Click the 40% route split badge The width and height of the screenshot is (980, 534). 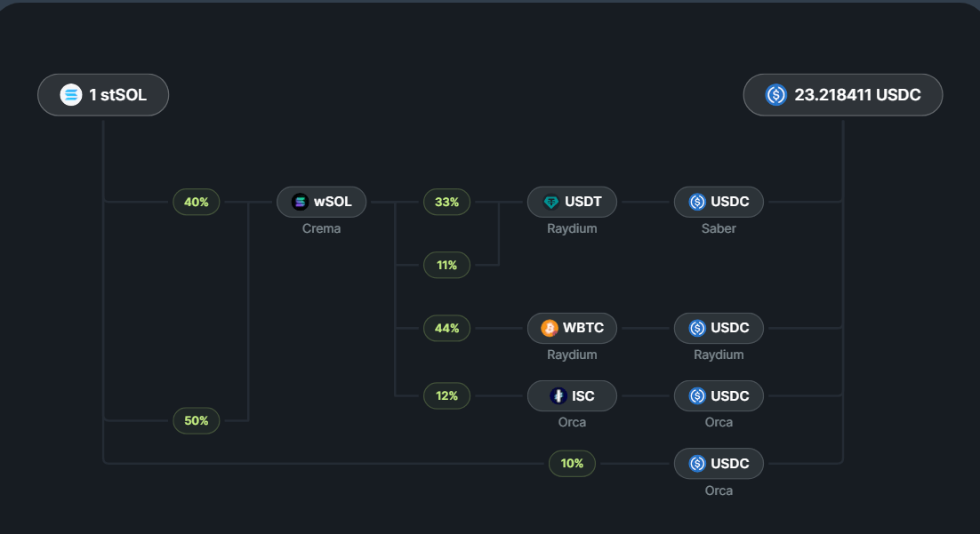pyautogui.click(x=196, y=202)
